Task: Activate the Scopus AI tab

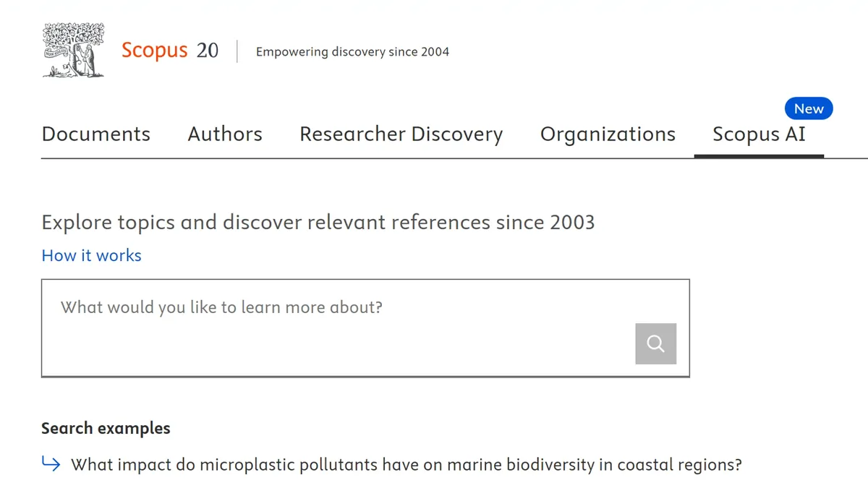Action: pos(759,134)
